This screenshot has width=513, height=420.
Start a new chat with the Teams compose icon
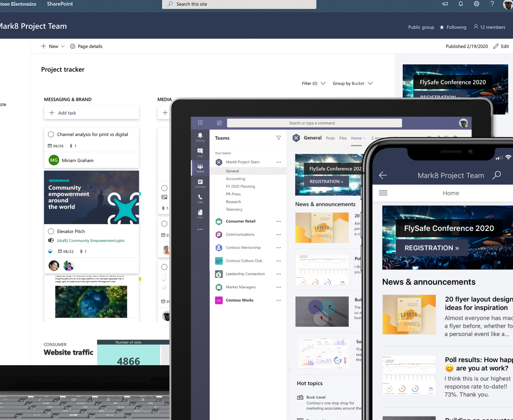(x=219, y=123)
